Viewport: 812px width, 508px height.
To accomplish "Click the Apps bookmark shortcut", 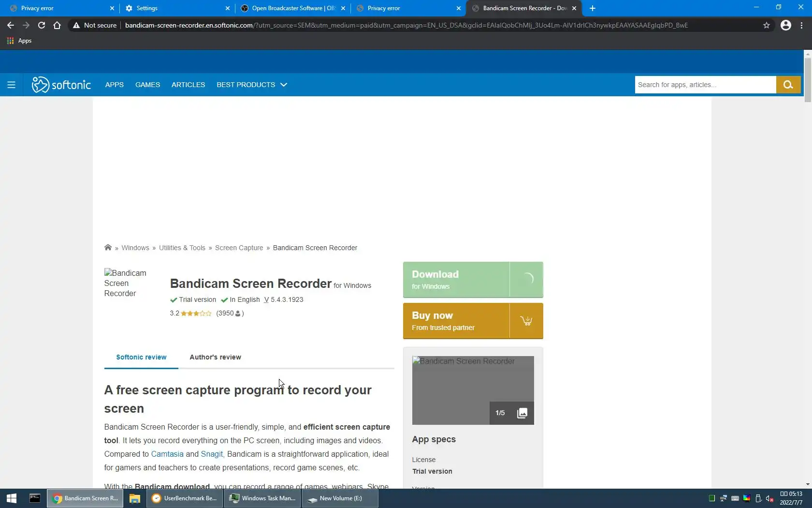I will click(x=19, y=41).
